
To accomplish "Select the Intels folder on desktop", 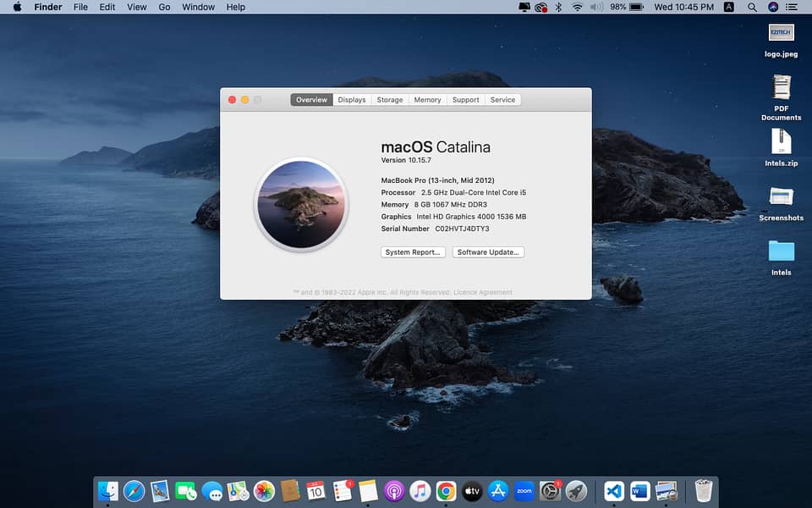I will (782, 252).
